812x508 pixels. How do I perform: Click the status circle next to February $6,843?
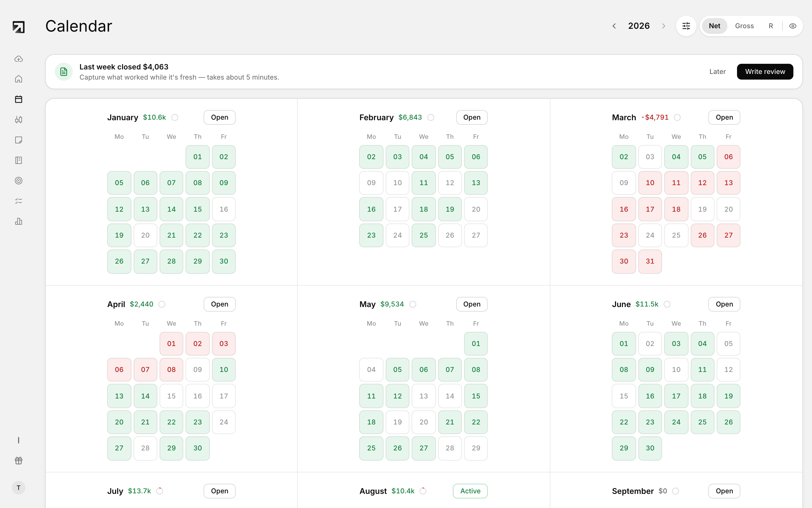click(431, 118)
